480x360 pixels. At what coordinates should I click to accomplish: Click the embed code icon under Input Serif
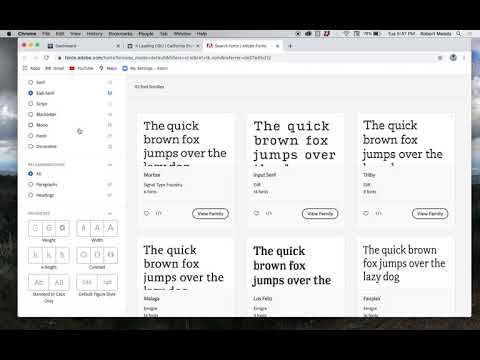[269, 213]
